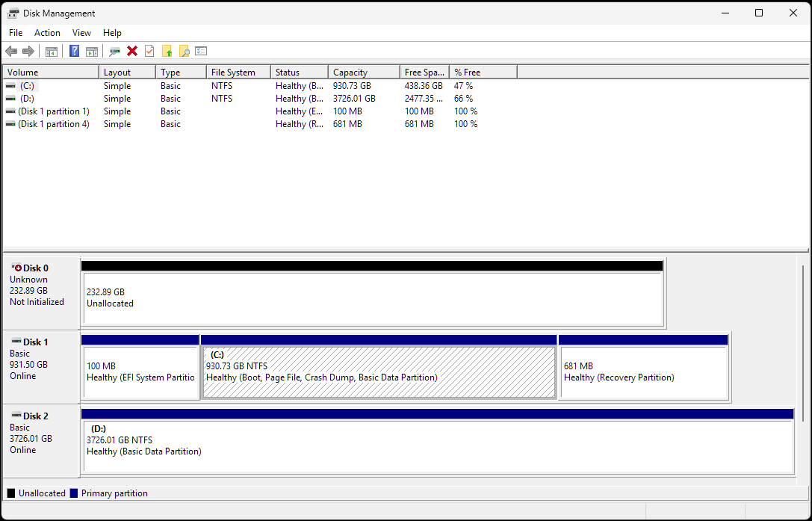Click the Healthy (R... status cell
This screenshot has width=812, height=521.
pos(300,124)
